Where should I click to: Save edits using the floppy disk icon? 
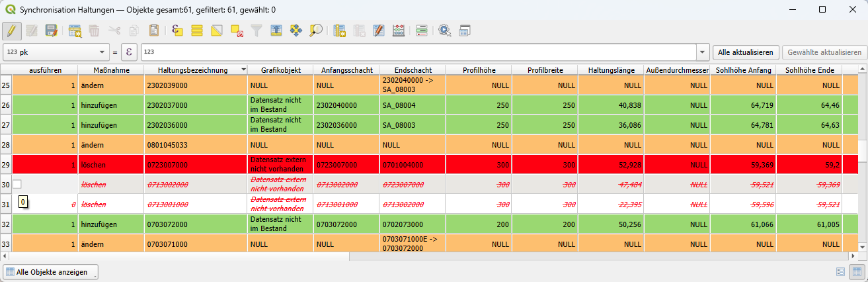click(x=51, y=30)
